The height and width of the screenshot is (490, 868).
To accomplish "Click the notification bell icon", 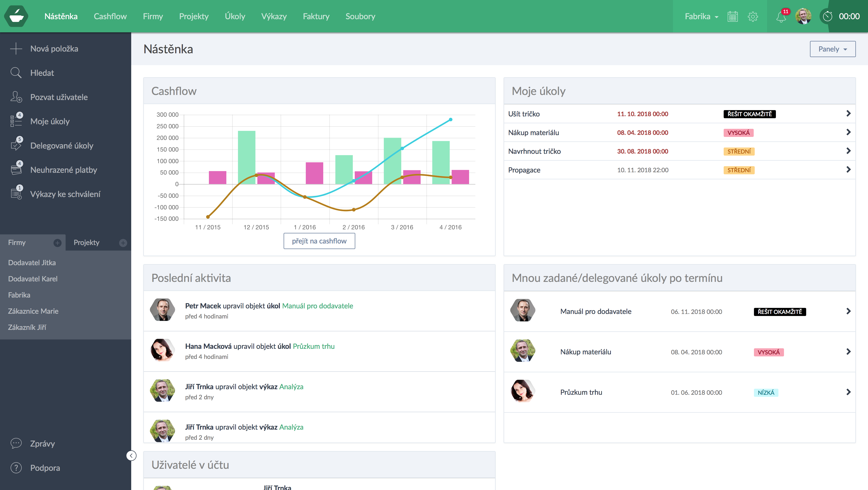I will 781,16.
